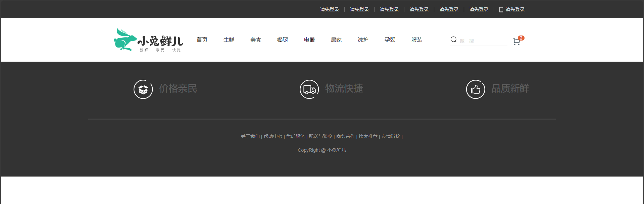Open the 配送与验收 footer link
Image resolution: width=644 pixels, height=204 pixels.
[320, 136]
